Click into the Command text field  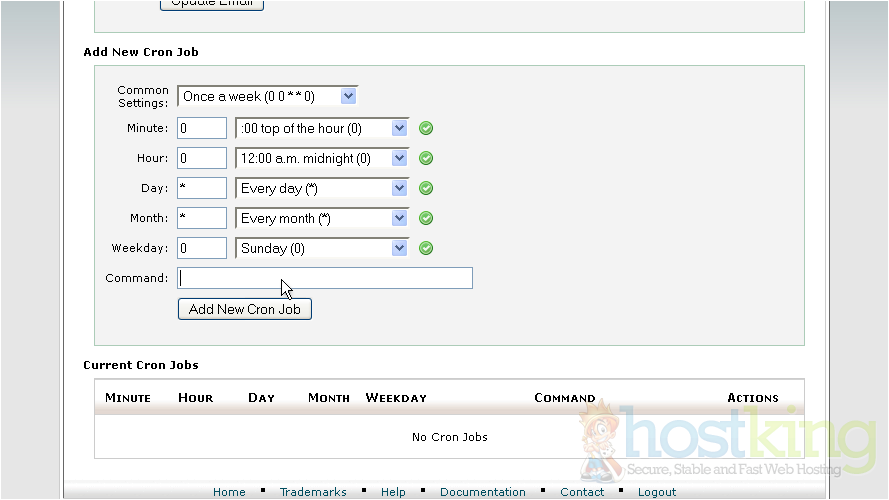point(325,278)
